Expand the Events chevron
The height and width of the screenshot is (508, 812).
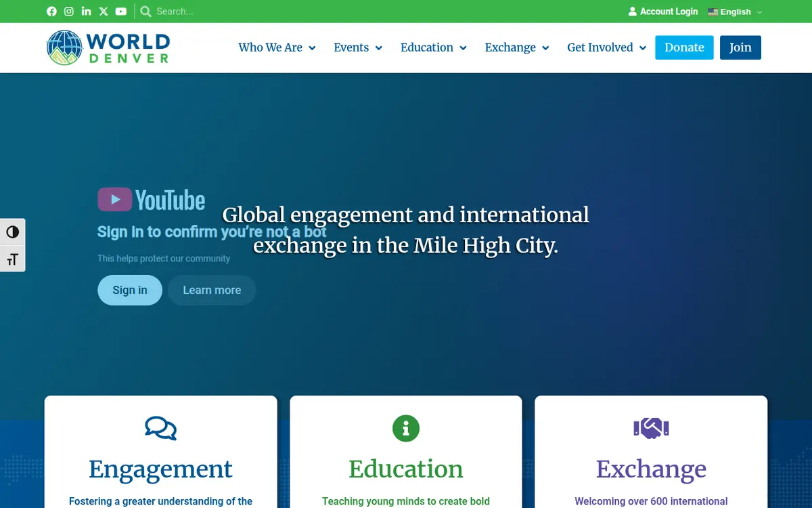point(379,48)
